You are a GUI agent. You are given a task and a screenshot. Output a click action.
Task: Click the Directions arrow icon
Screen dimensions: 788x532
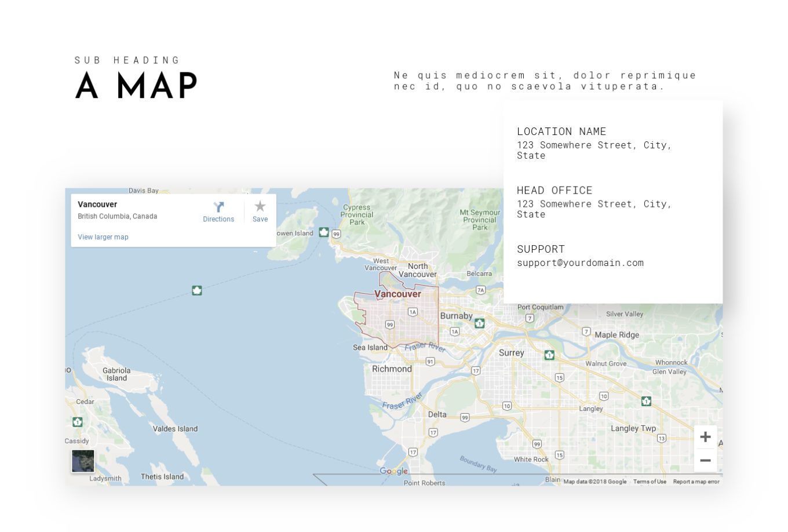click(x=218, y=207)
